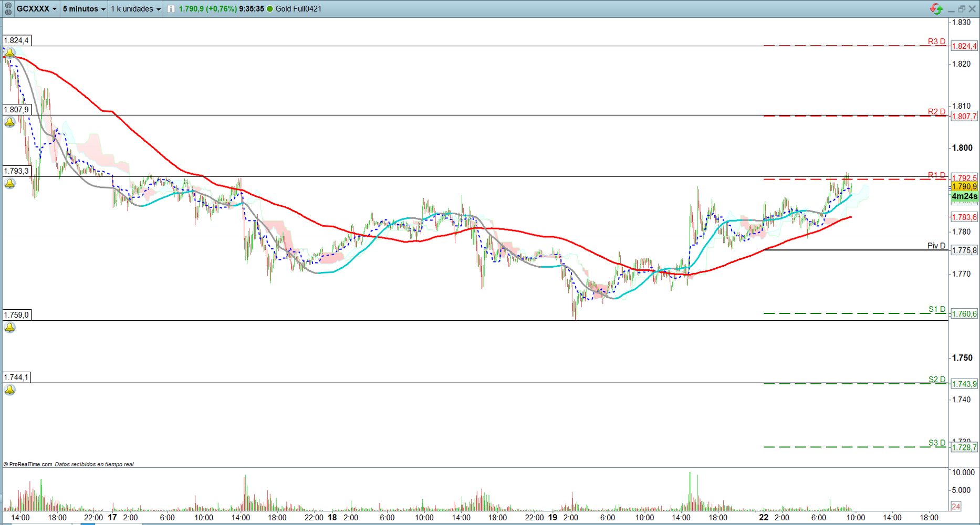This screenshot has height=525, width=980.
Task: Click the ProRealTime.com copyright link
Action: coord(28,464)
